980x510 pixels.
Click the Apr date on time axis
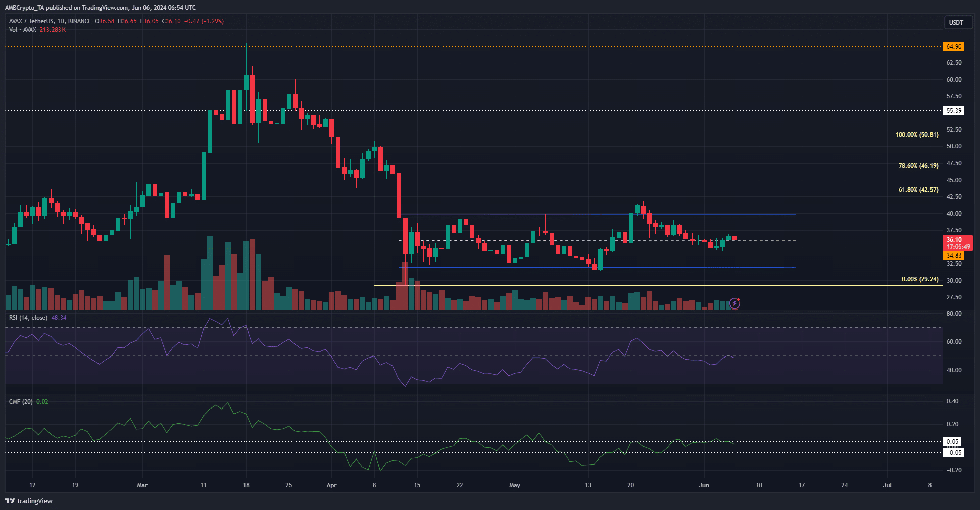331,485
